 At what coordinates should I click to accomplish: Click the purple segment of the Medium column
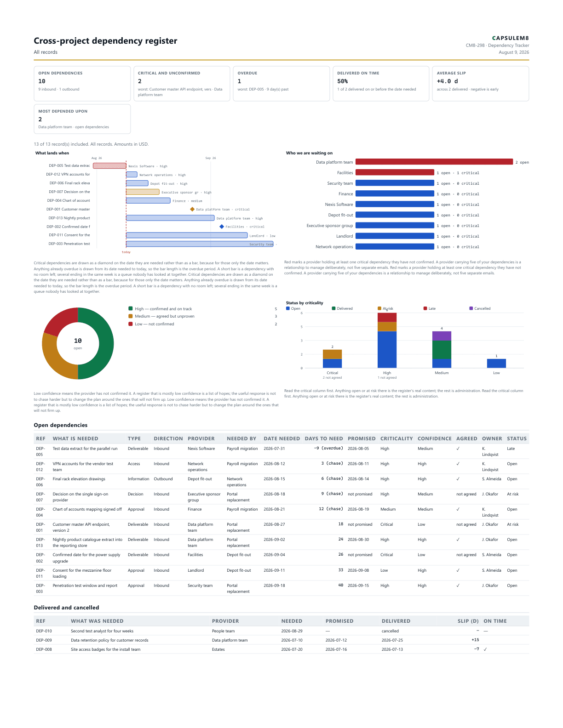442,336
